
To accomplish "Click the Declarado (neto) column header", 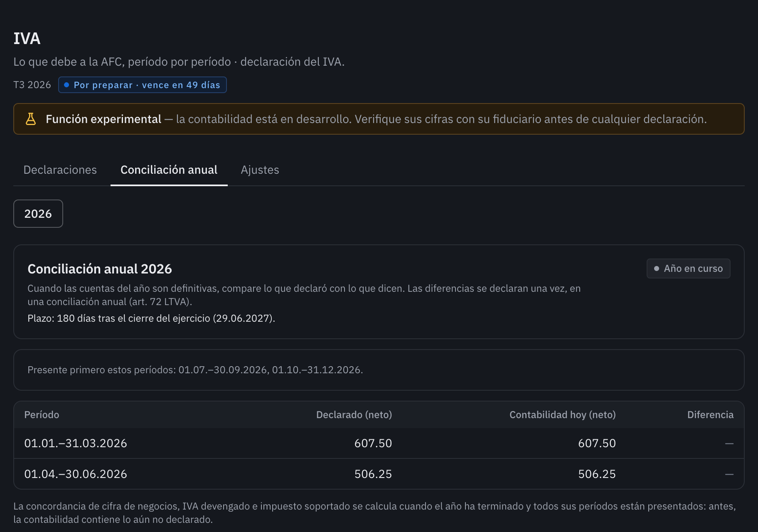I will pos(354,415).
